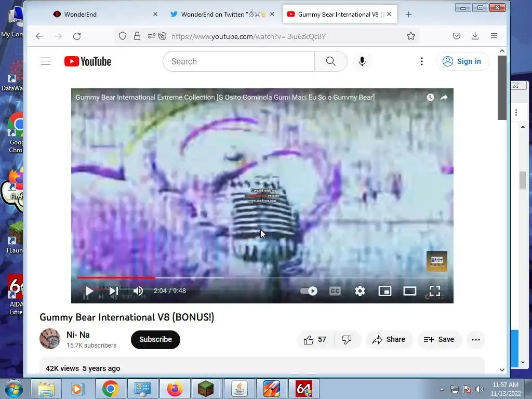Click the tracking protection shield icon
The image size is (532, 399).
click(123, 36)
